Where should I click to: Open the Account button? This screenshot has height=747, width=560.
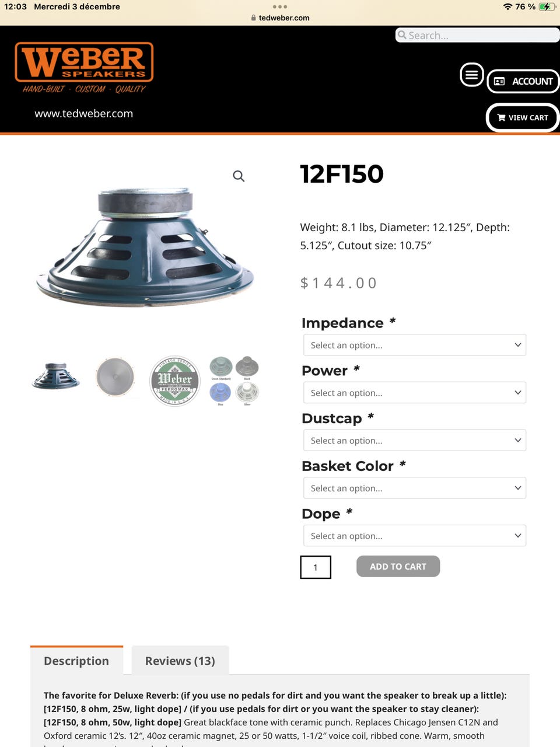point(523,81)
